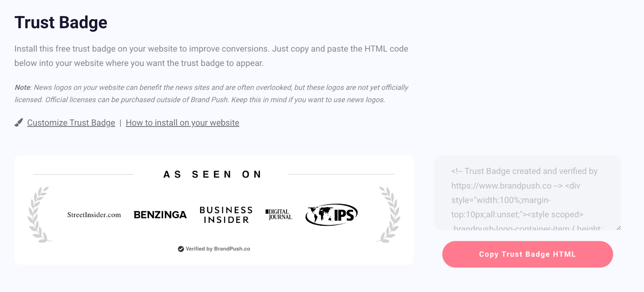
Task: Click the Digital Journal logo
Action: tap(279, 214)
